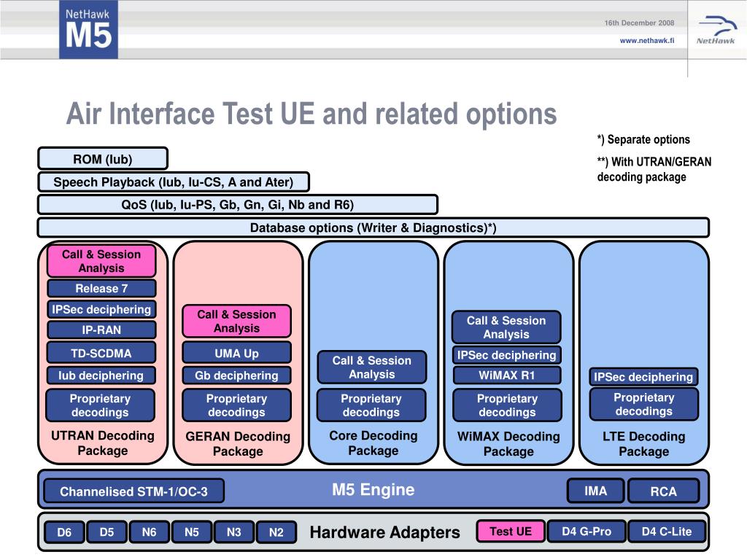Click the Core Decoding Package label
The width and height of the screenshot is (747, 560).
pyautogui.click(x=373, y=443)
